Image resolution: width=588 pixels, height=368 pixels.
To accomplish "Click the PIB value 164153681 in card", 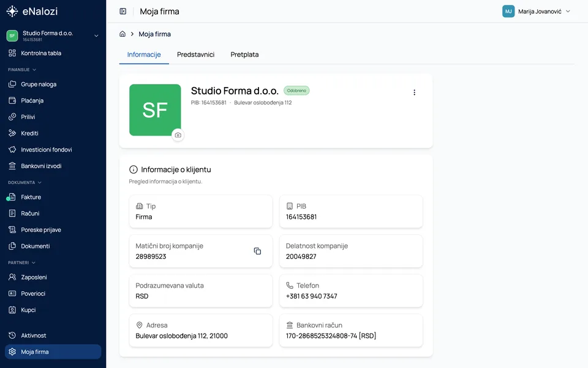I will [301, 217].
